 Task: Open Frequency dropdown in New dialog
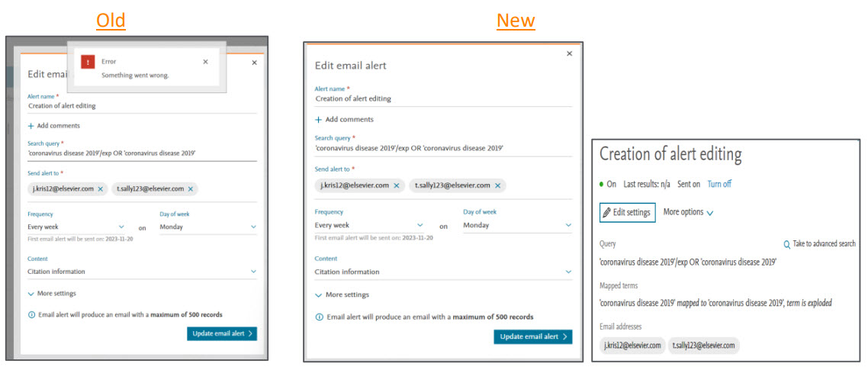[x=369, y=225]
